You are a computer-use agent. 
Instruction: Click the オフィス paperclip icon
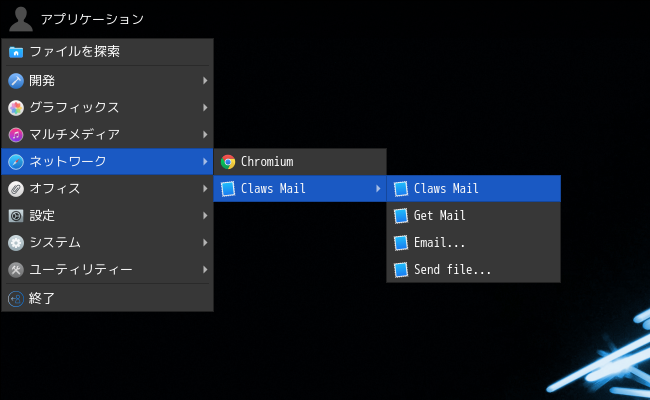coord(16,189)
